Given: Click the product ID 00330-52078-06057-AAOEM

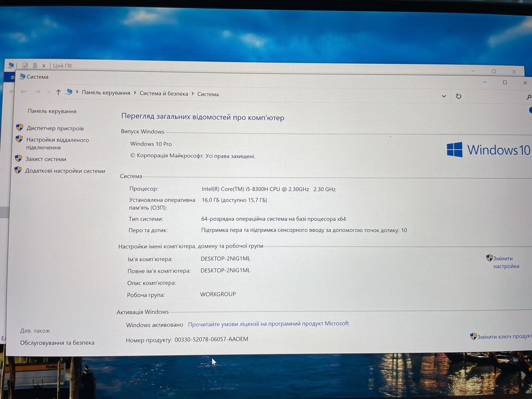Looking at the screenshot, I should 211,339.
